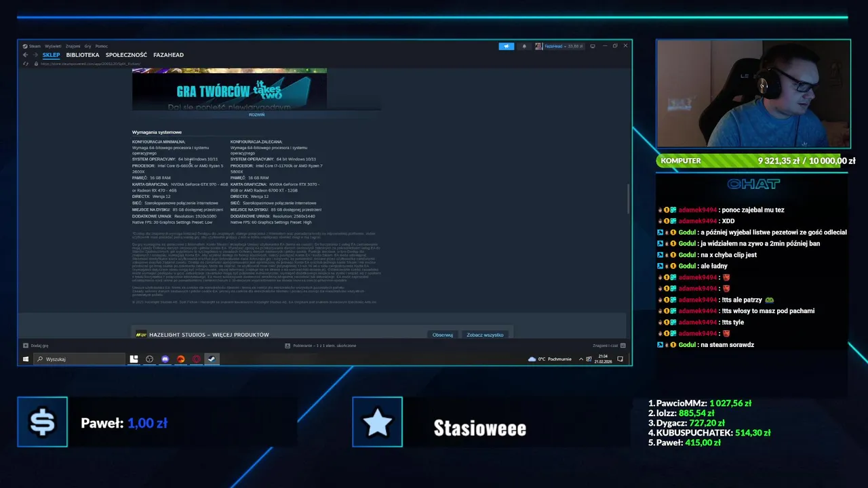Click the streamer webcam feed
Image resolution: width=868 pixels, height=488 pixels.
tap(753, 94)
